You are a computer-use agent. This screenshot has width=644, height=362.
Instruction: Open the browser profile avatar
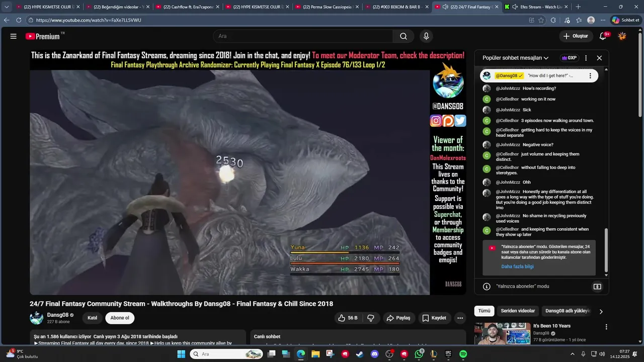coord(591,20)
